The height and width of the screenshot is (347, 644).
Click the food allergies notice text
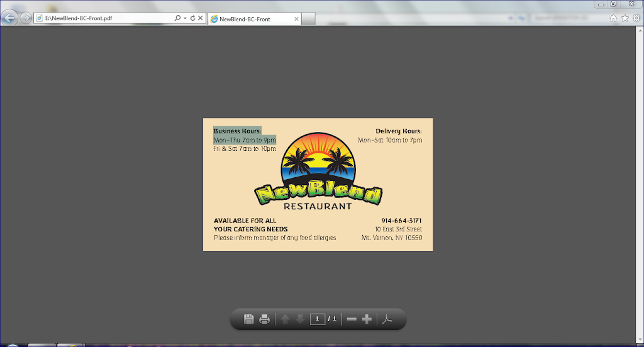pyautogui.click(x=275, y=238)
